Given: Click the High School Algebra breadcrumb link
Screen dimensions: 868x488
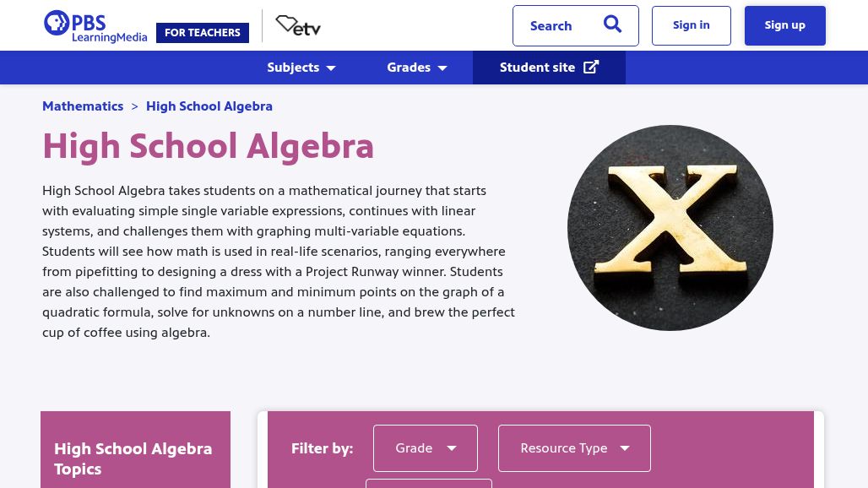Looking at the screenshot, I should 209,106.
